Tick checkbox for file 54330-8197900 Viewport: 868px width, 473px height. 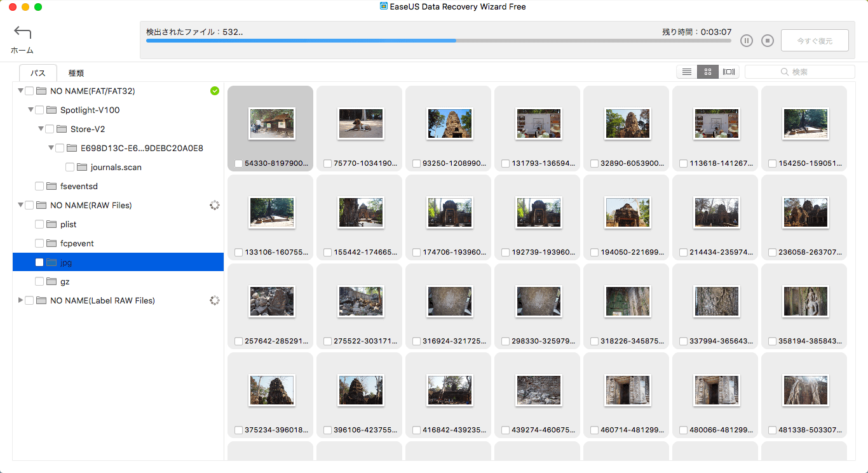tap(238, 164)
